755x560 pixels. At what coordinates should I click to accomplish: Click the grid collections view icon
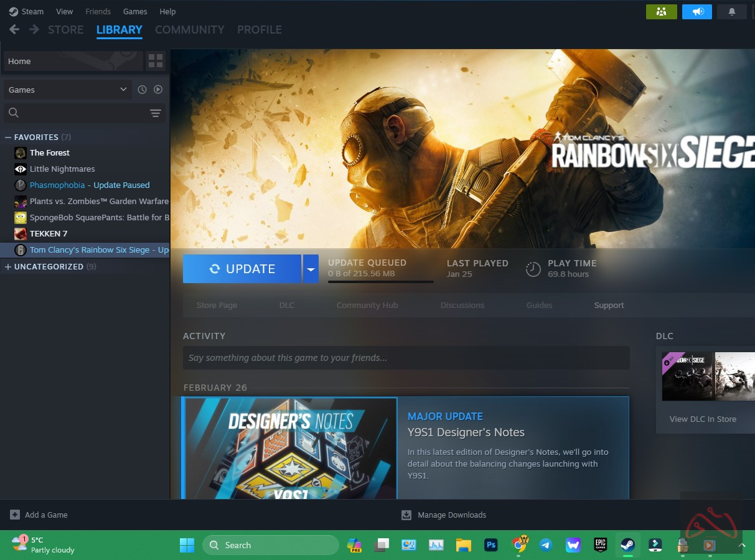click(x=155, y=61)
